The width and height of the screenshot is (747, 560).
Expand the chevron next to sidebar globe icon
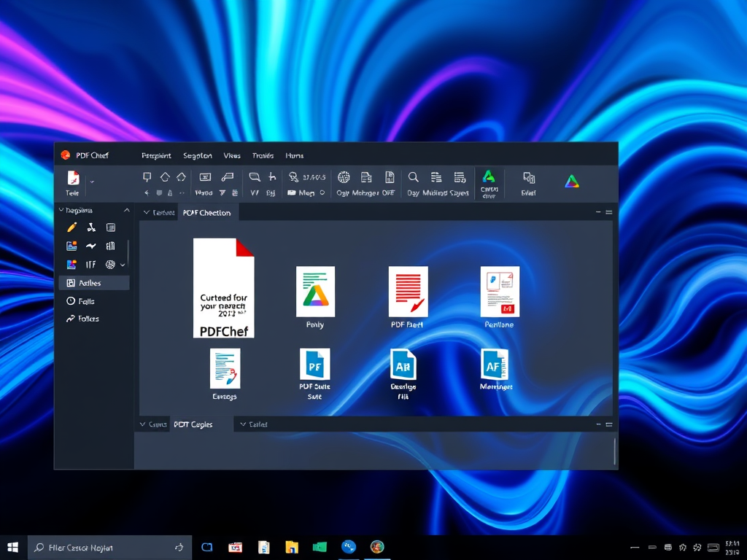click(123, 265)
